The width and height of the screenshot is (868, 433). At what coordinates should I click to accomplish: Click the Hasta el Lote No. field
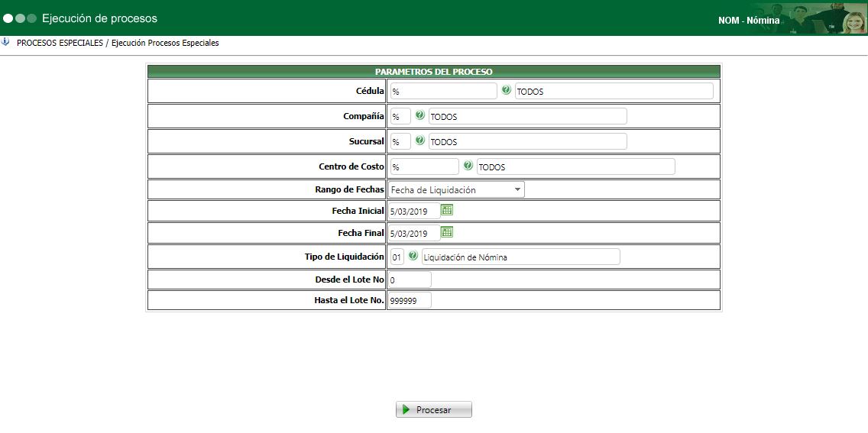[x=410, y=301]
